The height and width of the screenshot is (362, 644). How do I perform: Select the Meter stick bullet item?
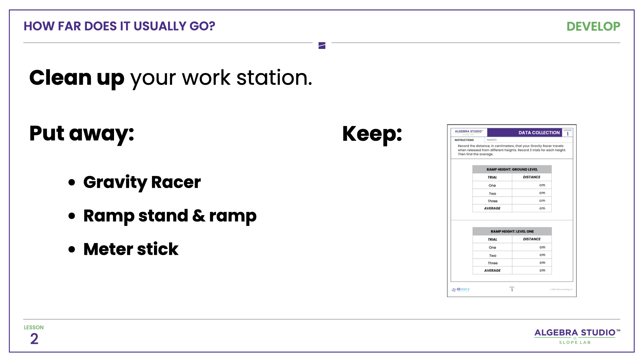click(x=131, y=249)
